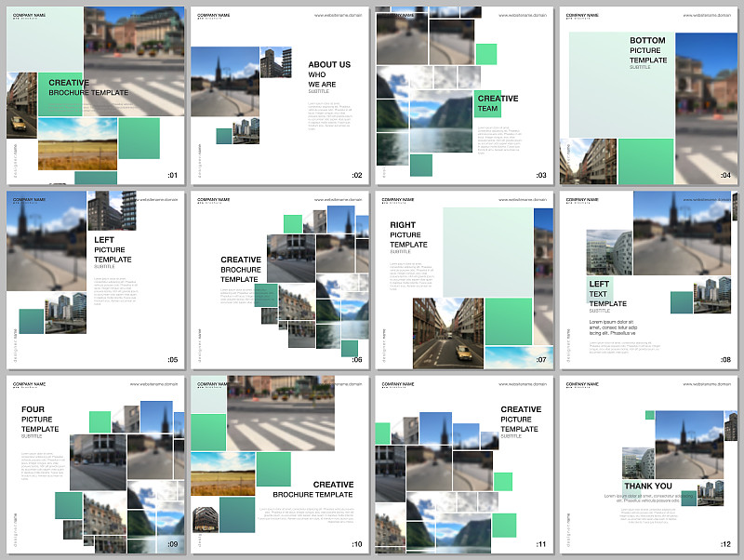Select the blurred church spire photo on page 05
The image size is (744, 560).
46,241
